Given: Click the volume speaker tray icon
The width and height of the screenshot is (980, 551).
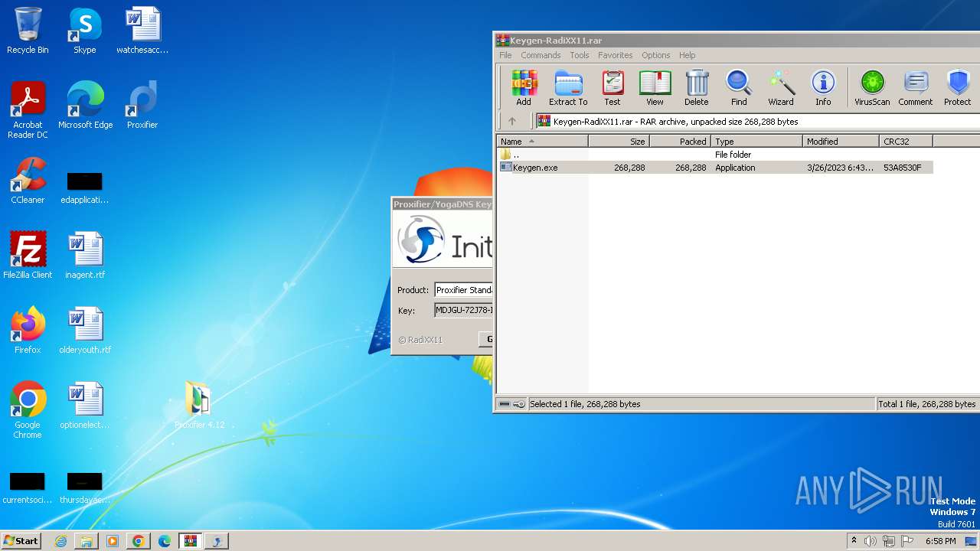Looking at the screenshot, I should coord(871,541).
